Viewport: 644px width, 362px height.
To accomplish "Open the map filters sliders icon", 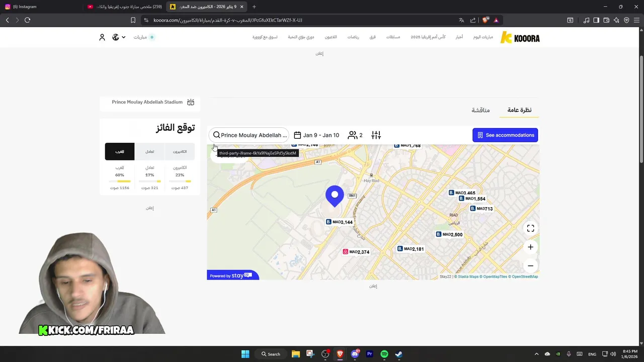I will (376, 135).
